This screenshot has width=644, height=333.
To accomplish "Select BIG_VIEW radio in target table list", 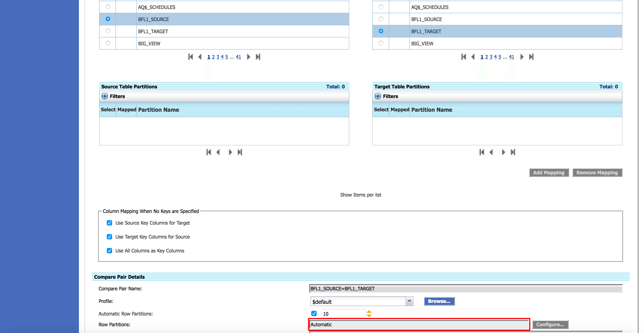I will tap(381, 43).
